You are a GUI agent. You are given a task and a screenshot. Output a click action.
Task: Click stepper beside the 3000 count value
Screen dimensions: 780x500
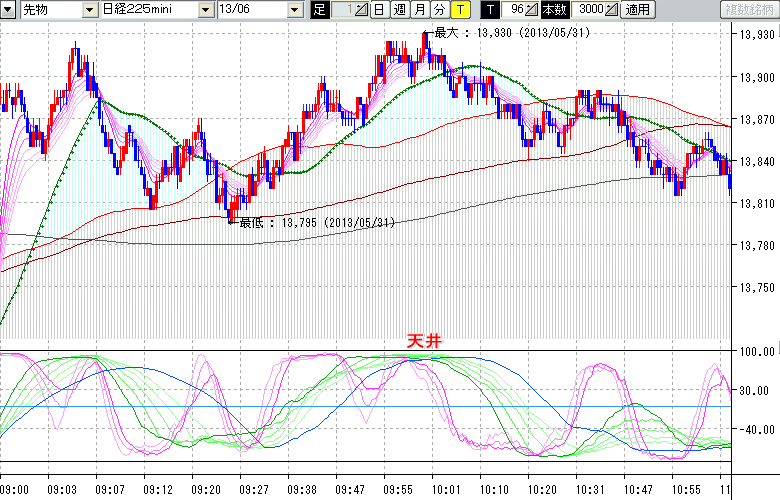coord(612,10)
